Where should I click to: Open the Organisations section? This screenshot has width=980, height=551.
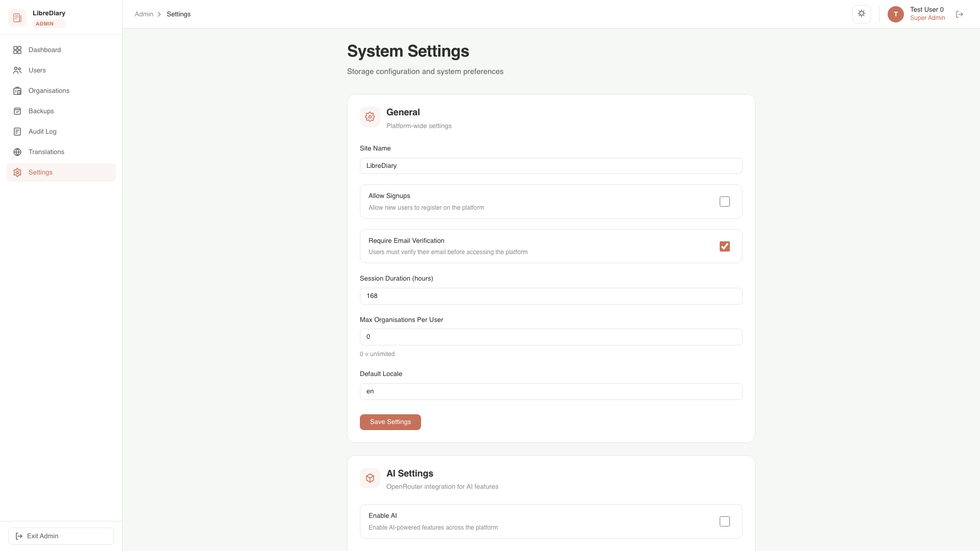point(48,90)
